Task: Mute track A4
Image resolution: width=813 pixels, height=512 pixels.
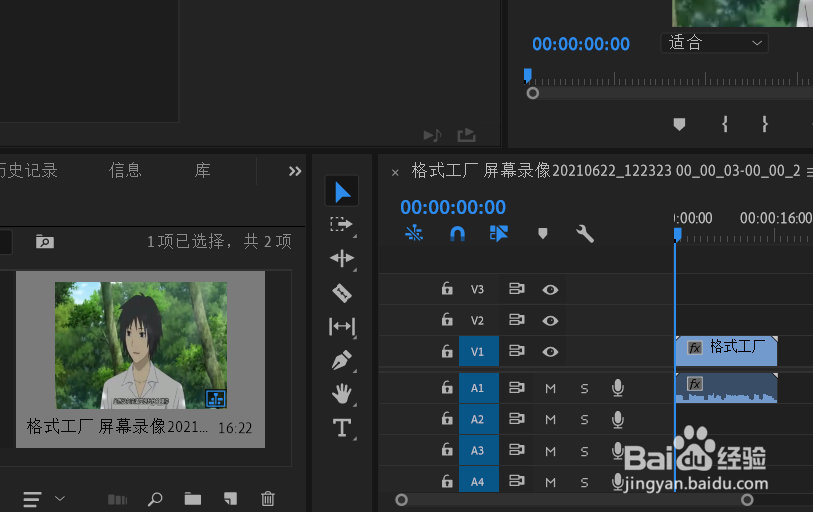Action: coord(551,482)
